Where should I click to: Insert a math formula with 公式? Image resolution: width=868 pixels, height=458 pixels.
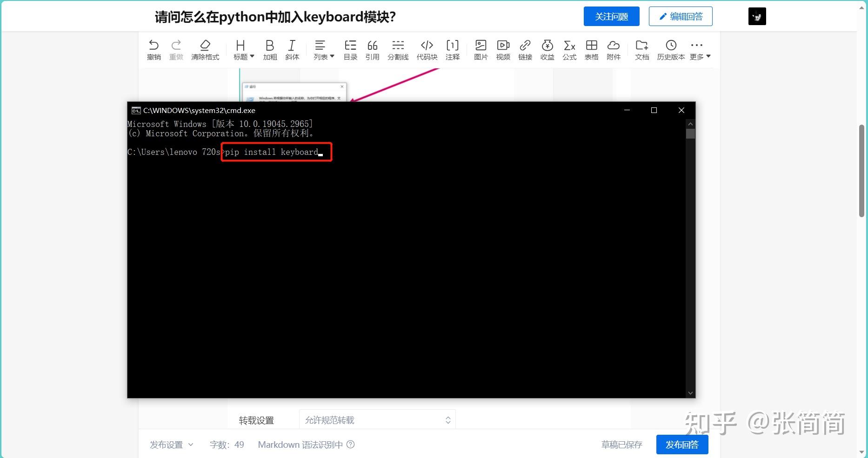coord(569,50)
